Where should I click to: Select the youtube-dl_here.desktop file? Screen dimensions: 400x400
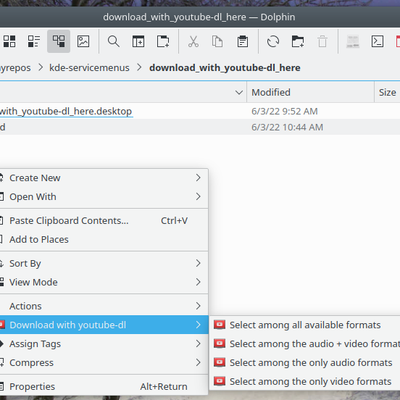point(66,111)
